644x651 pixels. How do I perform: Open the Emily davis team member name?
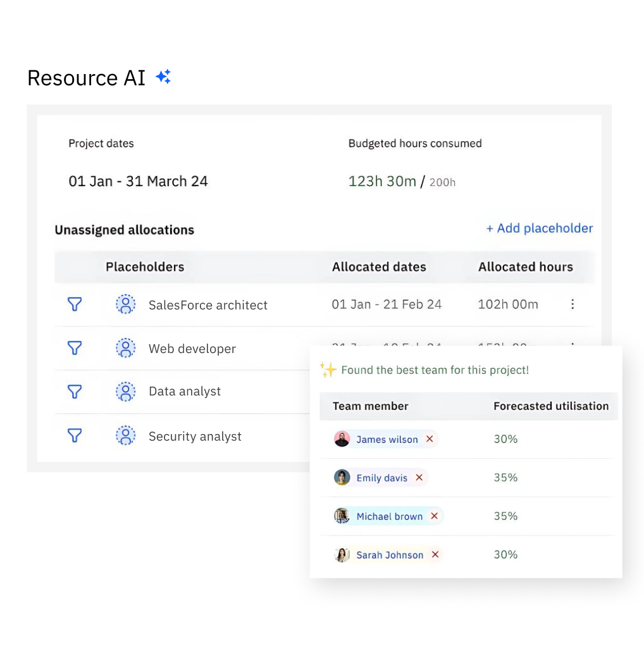tap(382, 478)
